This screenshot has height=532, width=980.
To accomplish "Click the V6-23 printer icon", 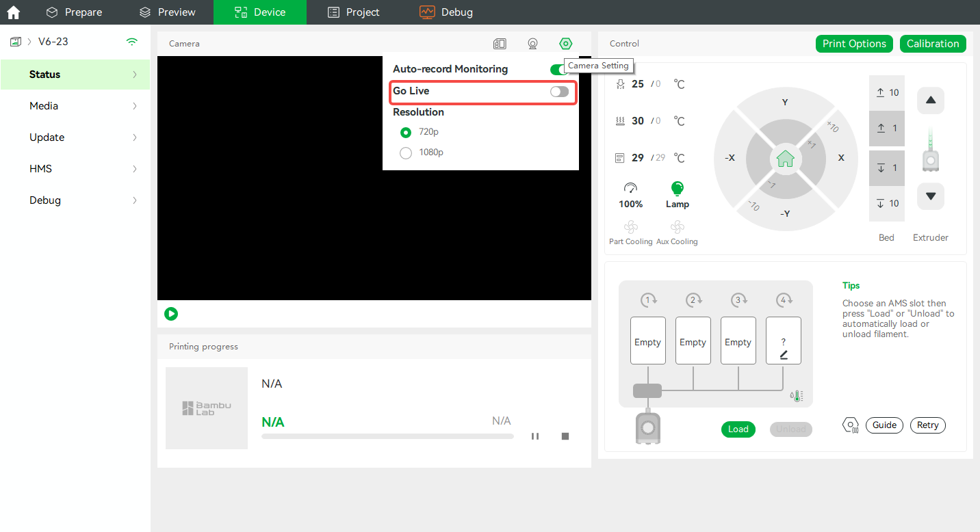I will click(x=15, y=42).
